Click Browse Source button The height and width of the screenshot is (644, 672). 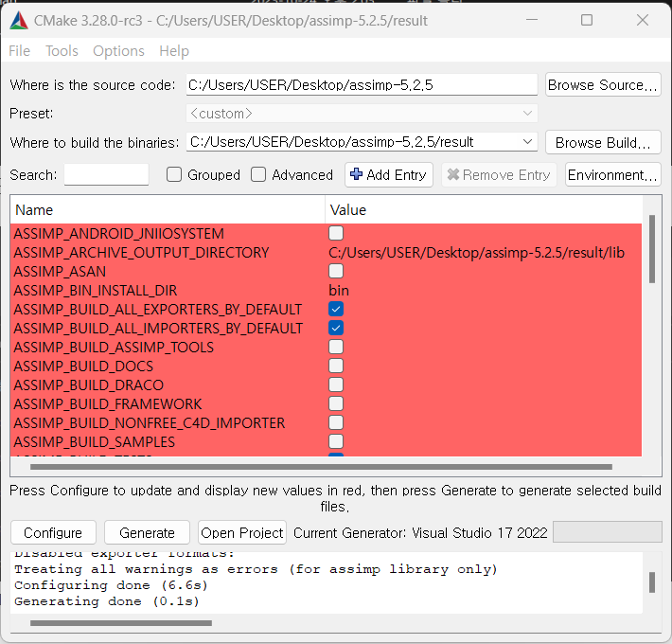(x=603, y=84)
